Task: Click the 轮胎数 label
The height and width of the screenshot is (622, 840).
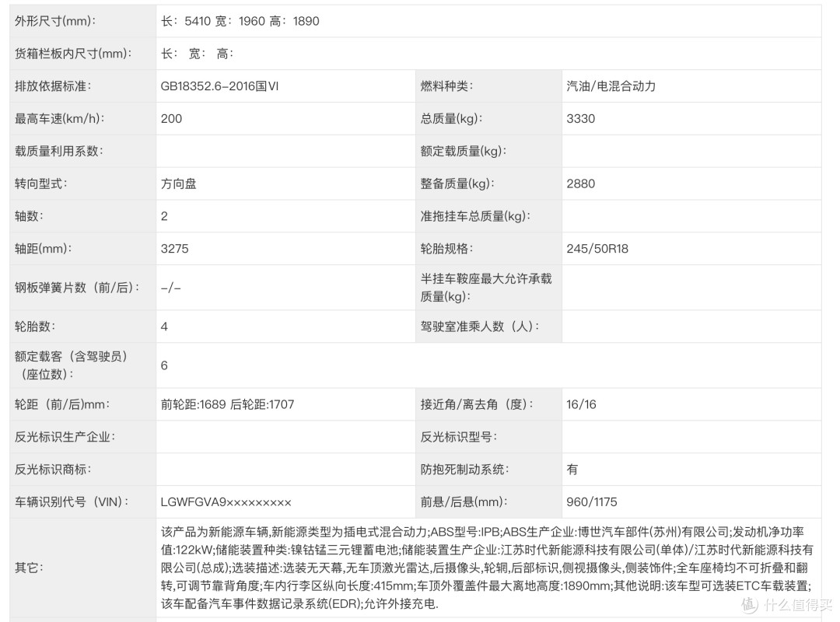Action: point(35,327)
